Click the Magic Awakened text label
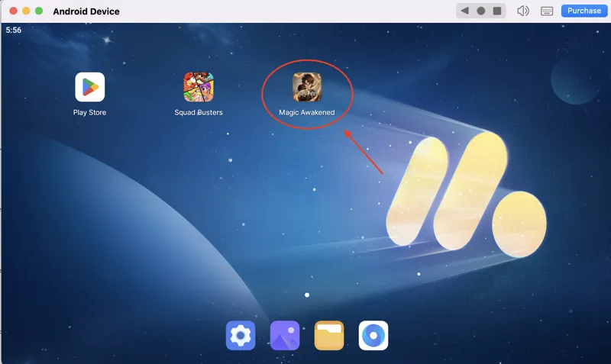 307,113
